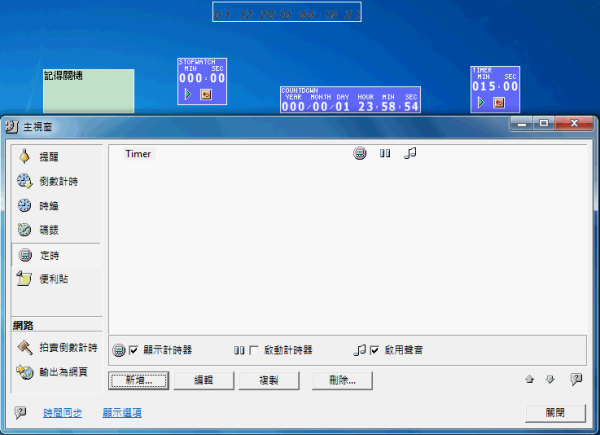600x435 pixels.
Task: Click the Countdown widget on the desktop
Action: coord(350,100)
